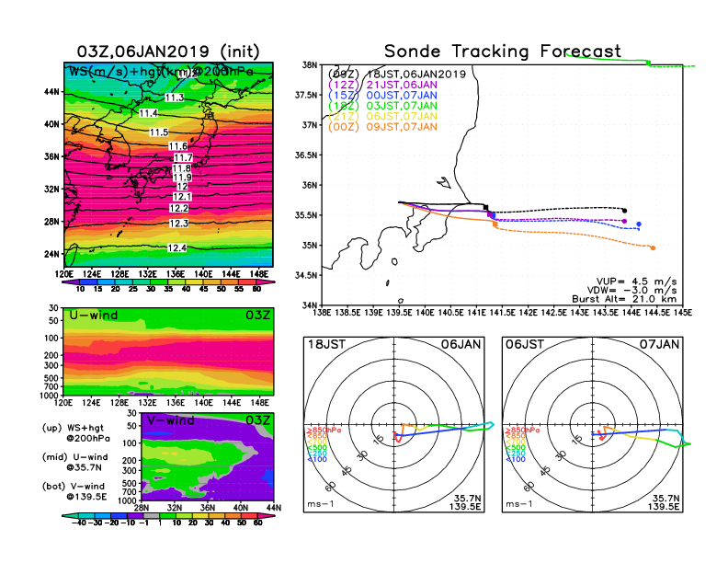The height and width of the screenshot is (563, 728).
Task: Click the "06JST" label on the right hodograph
Action: 525,345
